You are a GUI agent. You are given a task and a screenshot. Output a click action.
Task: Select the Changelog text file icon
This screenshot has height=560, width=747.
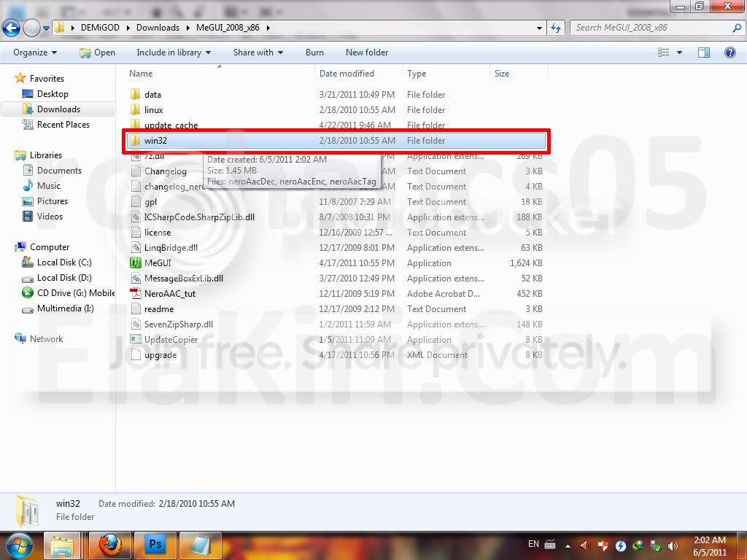(135, 171)
